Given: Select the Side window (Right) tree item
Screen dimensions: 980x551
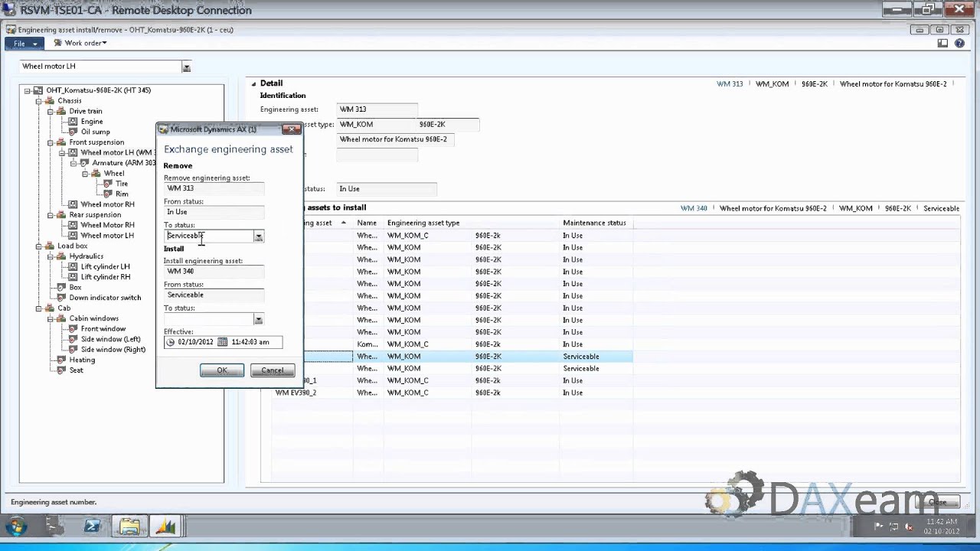Looking at the screenshot, I should pyautogui.click(x=113, y=350).
